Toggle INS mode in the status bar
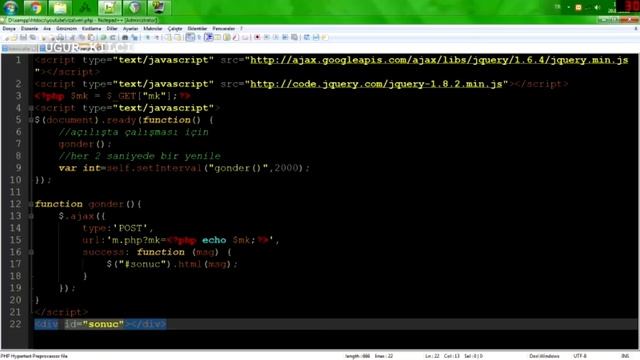Image resolution: width=640 pixels, height=360 pixels. [625, 356]
